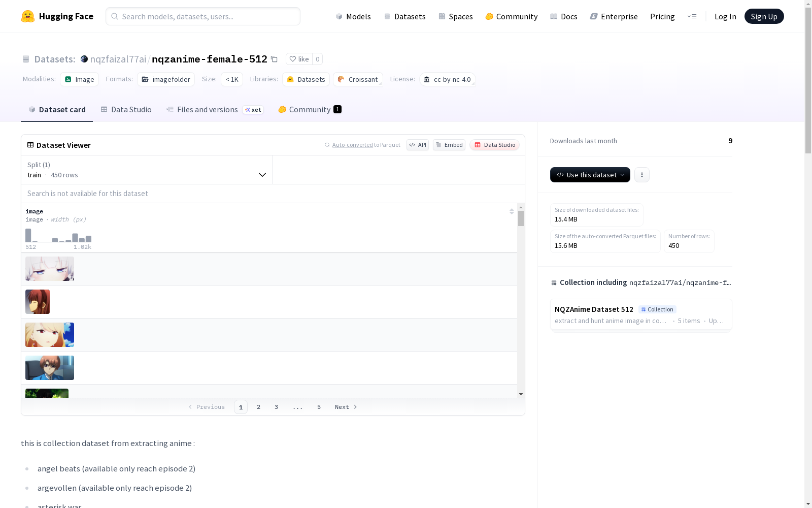This screenshot has height=508, width=812.
Task: Open Enterprise in top navigation
Action: (614, 16)
